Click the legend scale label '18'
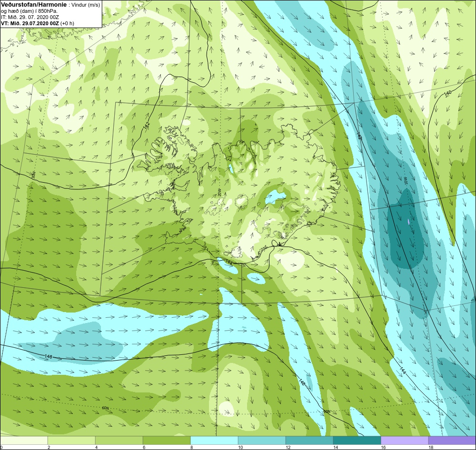 [431, 447]
